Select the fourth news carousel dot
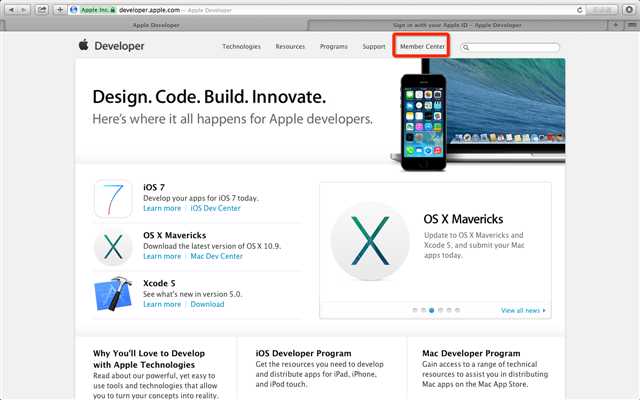 click(440, 310)
